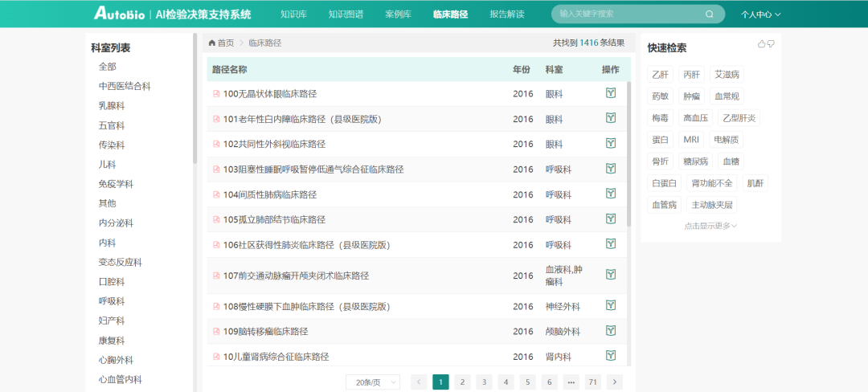Click operation icon for 100无晶状体眼临床路径
This screenshot has height=392, width=868.
tap(611, 93)
